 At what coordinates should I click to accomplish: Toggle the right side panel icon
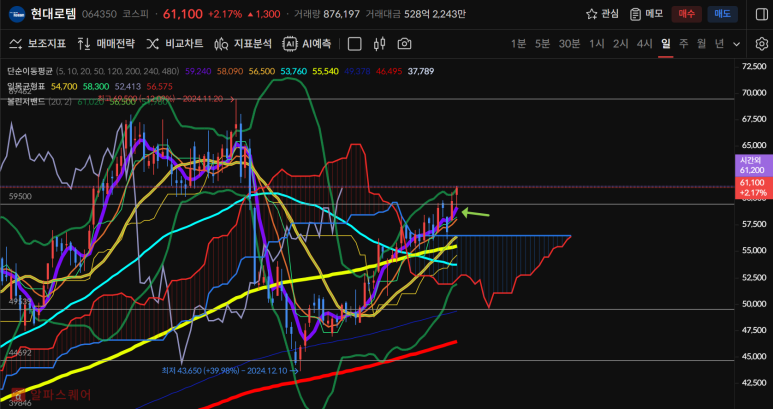pos(761,14)
